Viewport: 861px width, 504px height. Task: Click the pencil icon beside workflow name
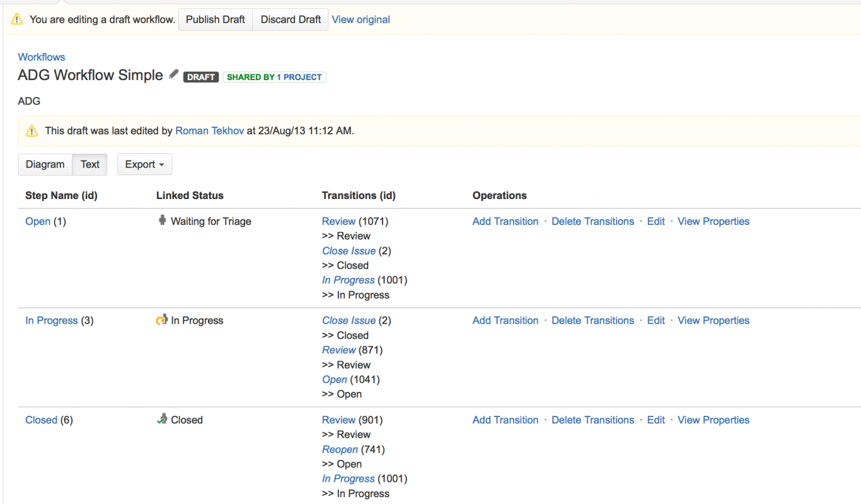174,74
